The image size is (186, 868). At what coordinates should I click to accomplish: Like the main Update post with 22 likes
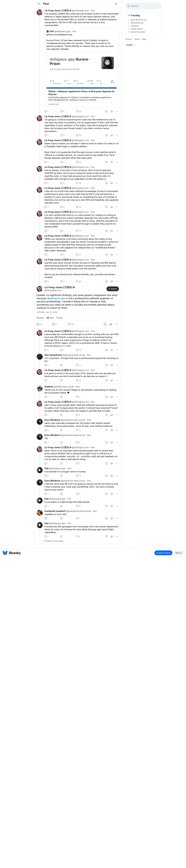click(71, 324)
